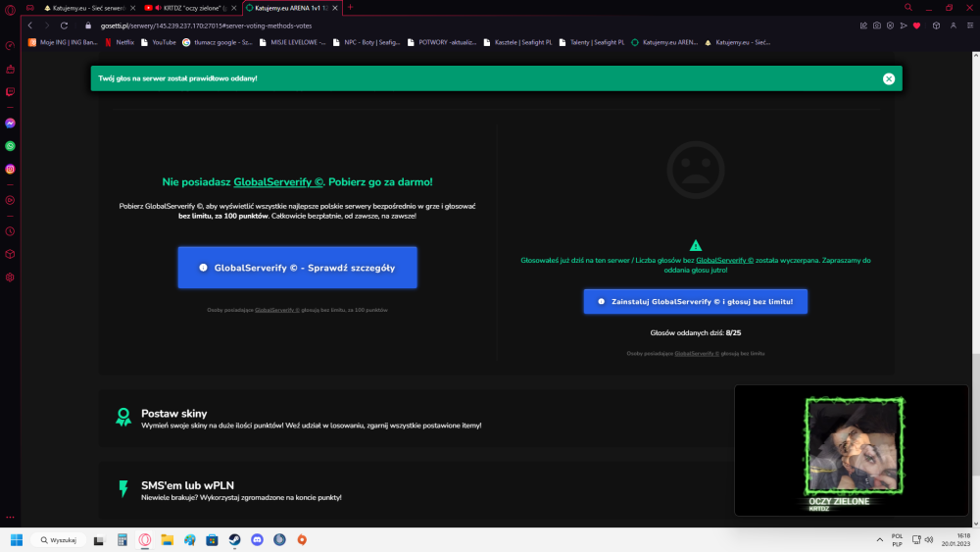Open the Katujemy.eu AREN... bookmark
This screenshot has width=980, height=552.
coord(663,42)
